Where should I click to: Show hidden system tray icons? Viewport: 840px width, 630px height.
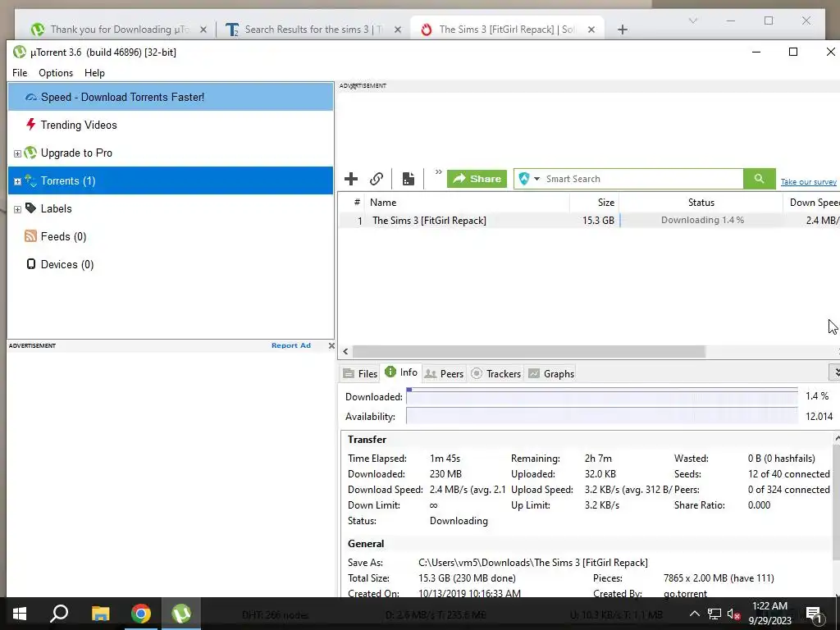[x=694, y=614]
